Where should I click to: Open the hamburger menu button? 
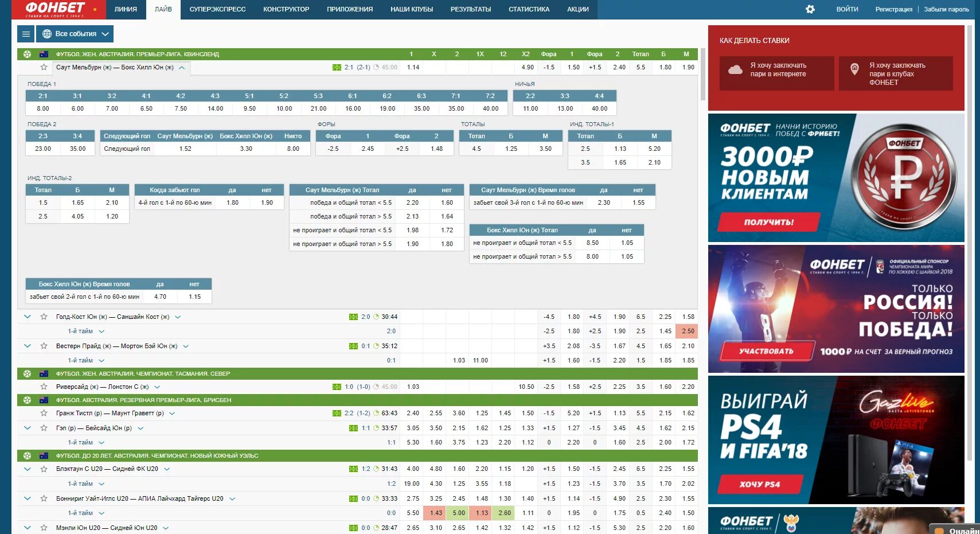click(26, 34)
